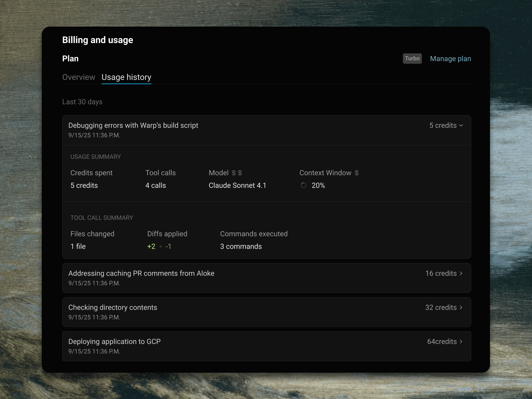
Task: Click the context window progress ring icon
Action: [x=304, y=185]
